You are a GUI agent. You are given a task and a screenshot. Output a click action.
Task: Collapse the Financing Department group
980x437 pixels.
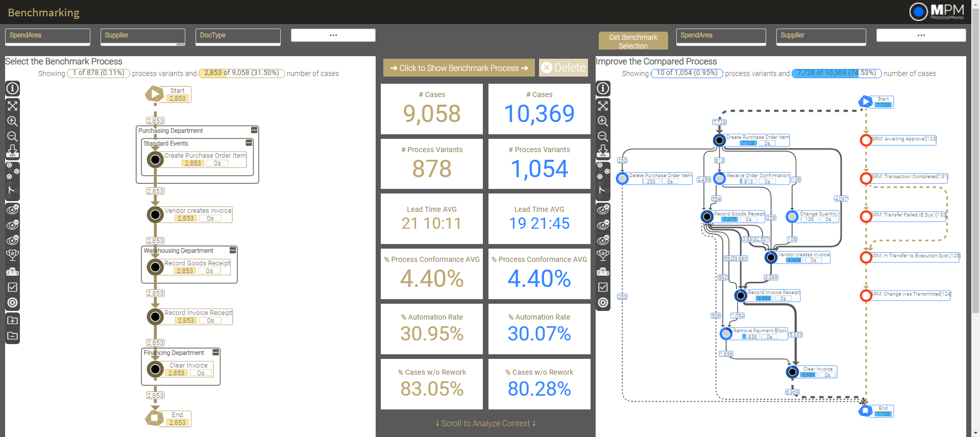tap(216, 352)
